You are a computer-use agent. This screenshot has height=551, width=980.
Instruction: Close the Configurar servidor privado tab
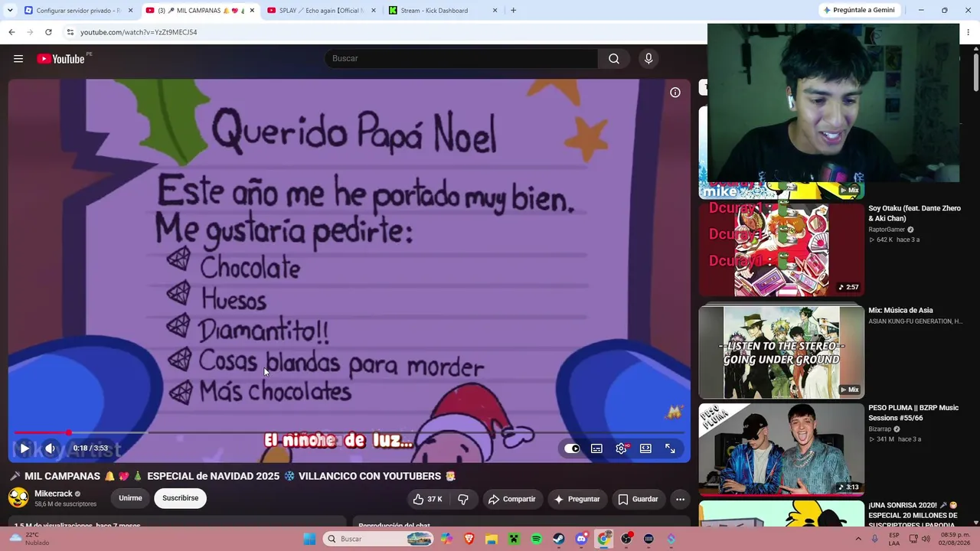pyautogui.click(x=131, y=11)
